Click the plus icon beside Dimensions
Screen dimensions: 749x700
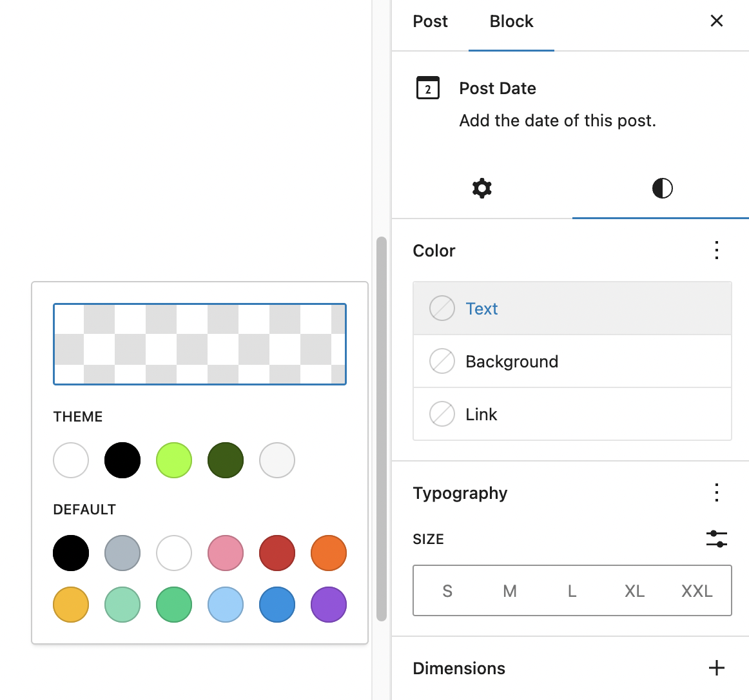(x=717, y=668)
